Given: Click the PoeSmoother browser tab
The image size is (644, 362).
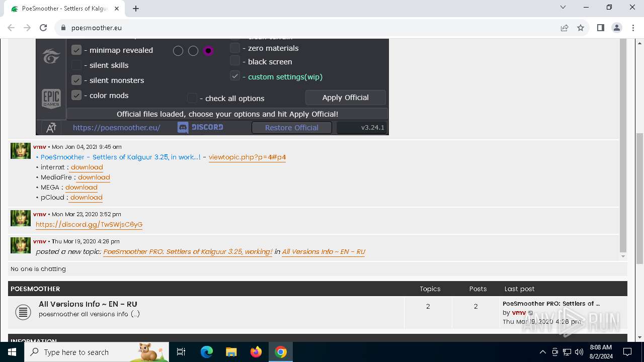Looking at the screenshot, I should pos(64,9).
